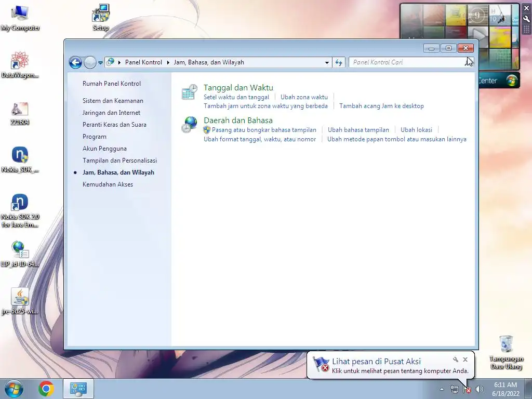Click Tambah acang Jam ke desktop
Viewport: 532px width, 399px height.
381,106
